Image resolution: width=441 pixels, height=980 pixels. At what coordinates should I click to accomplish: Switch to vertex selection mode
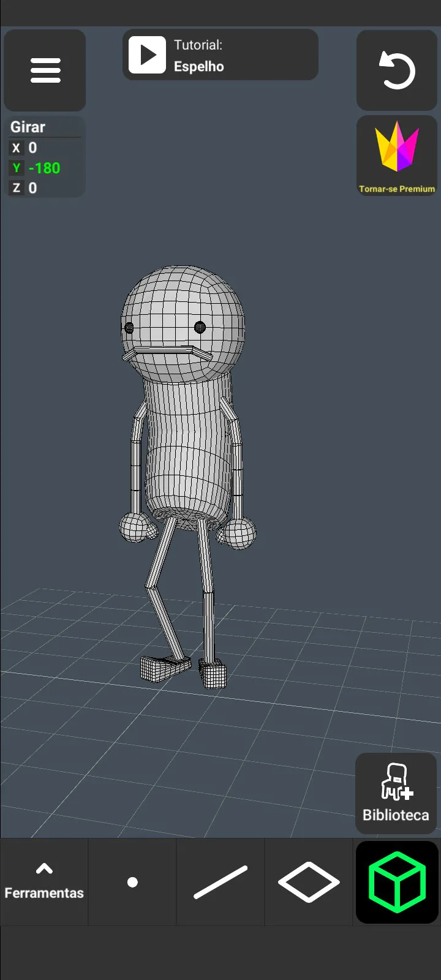tap(132, 882)
